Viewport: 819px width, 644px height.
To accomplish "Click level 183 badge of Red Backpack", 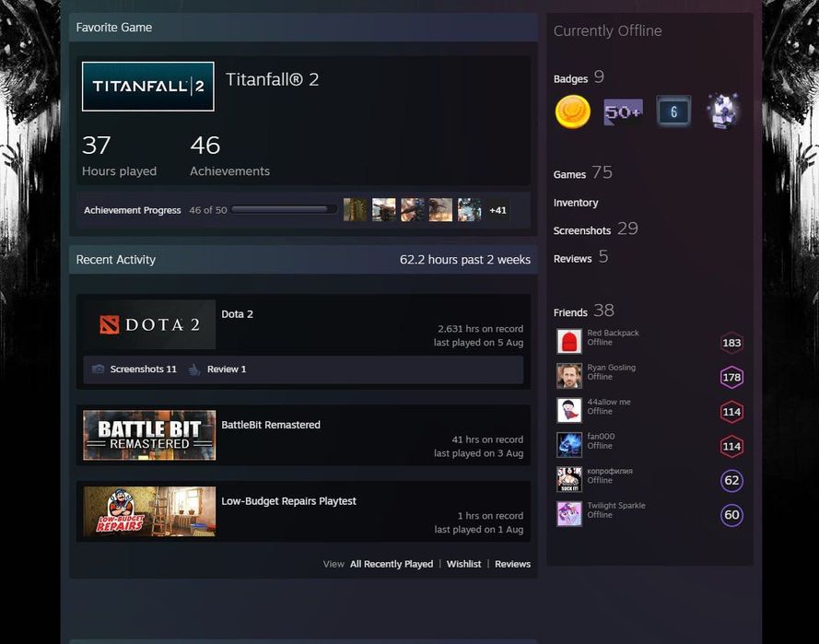I will pos(731,343).
